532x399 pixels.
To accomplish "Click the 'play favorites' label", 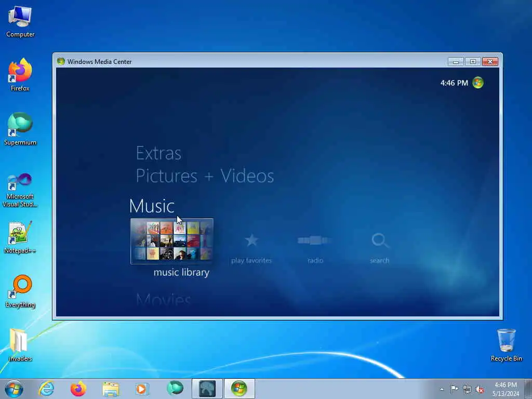I will tap(251, 261).
